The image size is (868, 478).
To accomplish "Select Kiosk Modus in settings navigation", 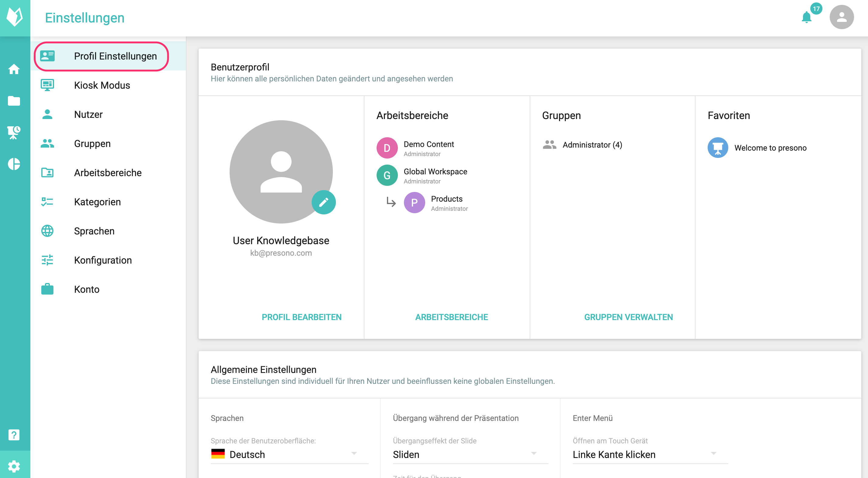I will tap(102, 85).
